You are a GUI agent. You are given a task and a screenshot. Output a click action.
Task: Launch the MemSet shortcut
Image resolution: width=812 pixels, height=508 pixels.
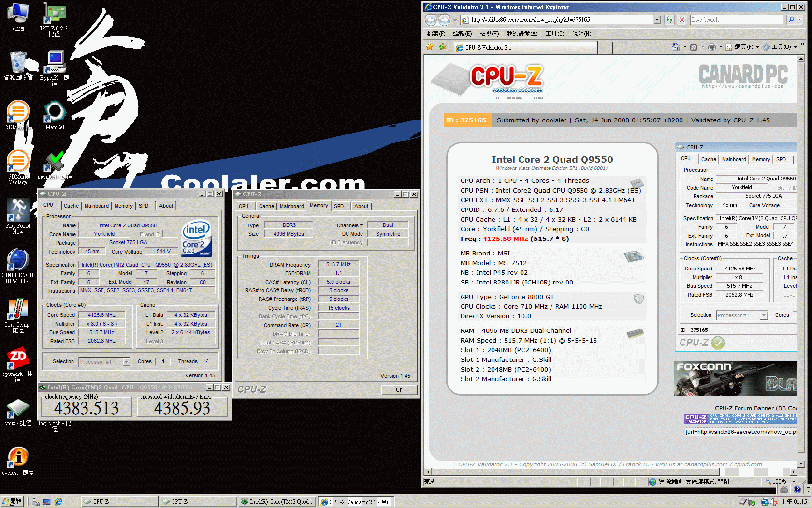point(55,115)
